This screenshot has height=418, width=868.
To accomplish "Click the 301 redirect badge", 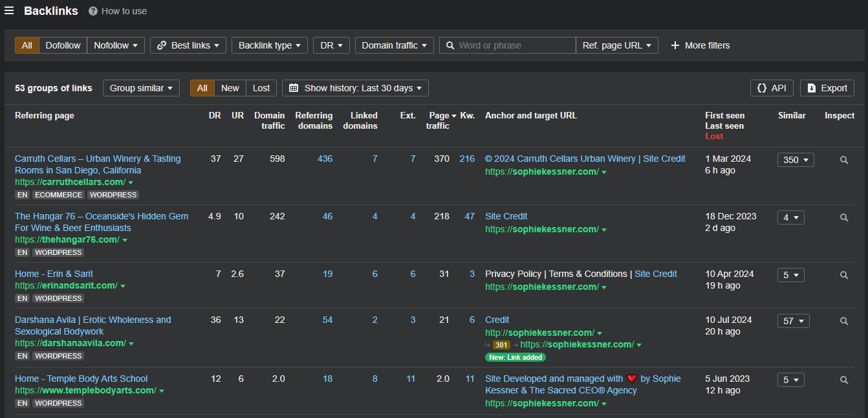I will [x=501, y=345].
